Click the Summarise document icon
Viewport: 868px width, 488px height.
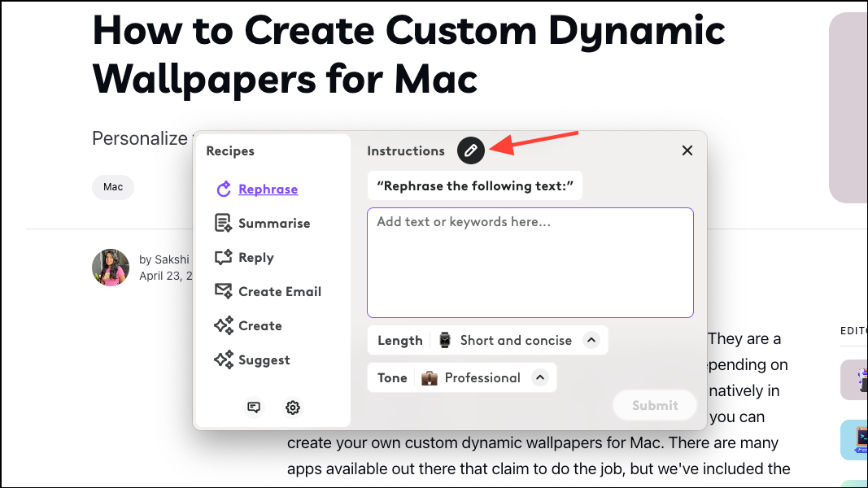coord(223,224)
